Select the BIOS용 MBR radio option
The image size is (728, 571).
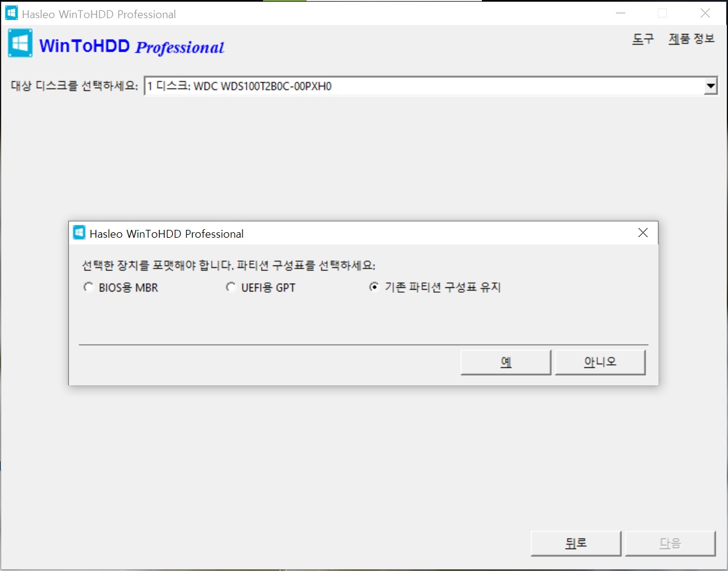click(121, 288)
